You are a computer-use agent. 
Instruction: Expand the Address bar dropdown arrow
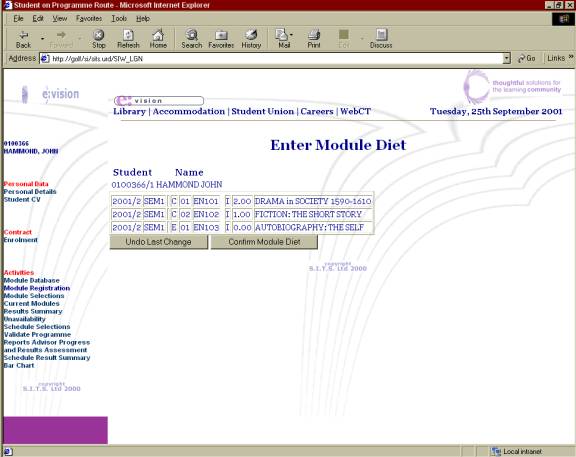tap(507, 58)
